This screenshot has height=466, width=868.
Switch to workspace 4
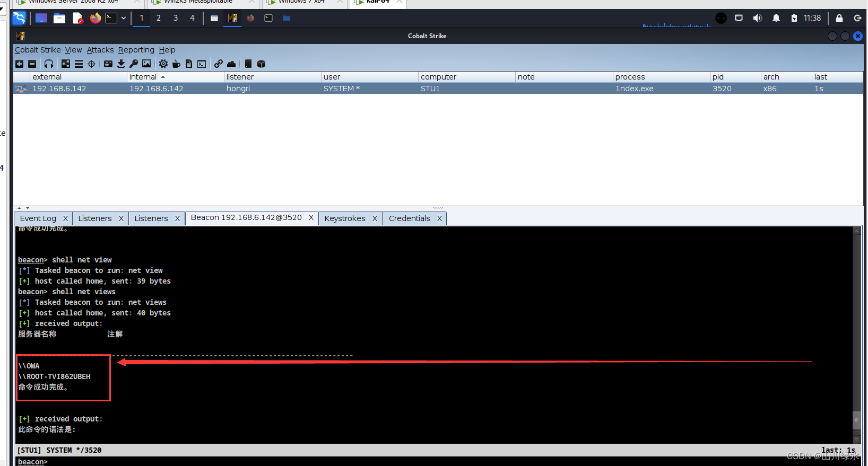[192, 18]
